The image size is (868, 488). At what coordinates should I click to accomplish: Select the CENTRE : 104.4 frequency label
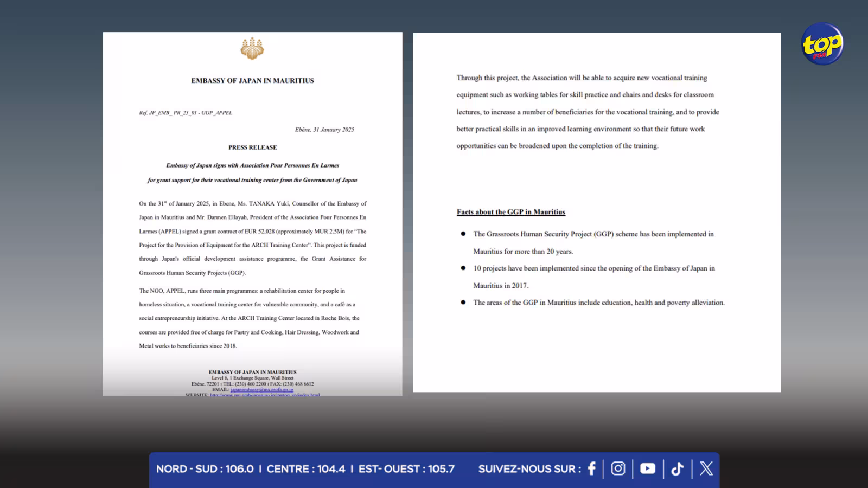(x=306, y=469)
